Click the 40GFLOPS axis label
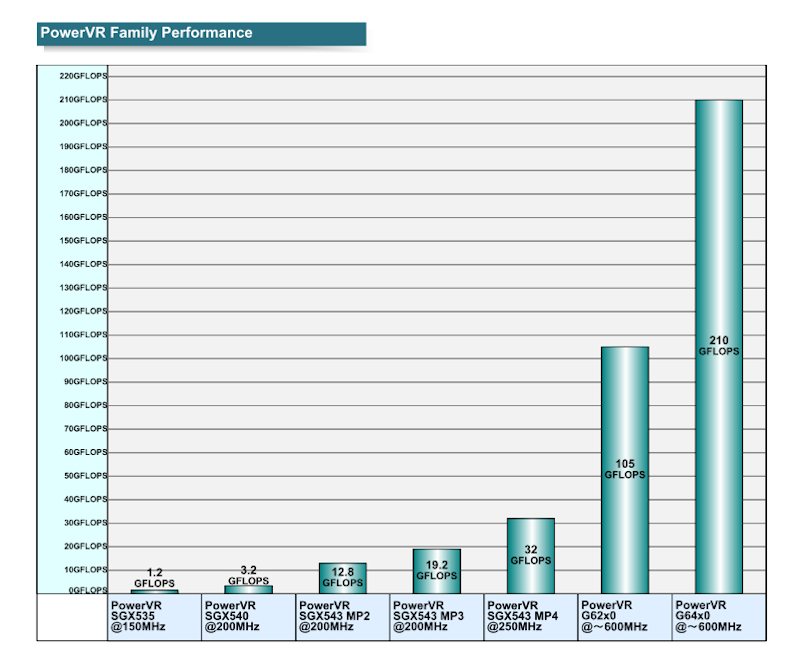 tap(86, 499)
